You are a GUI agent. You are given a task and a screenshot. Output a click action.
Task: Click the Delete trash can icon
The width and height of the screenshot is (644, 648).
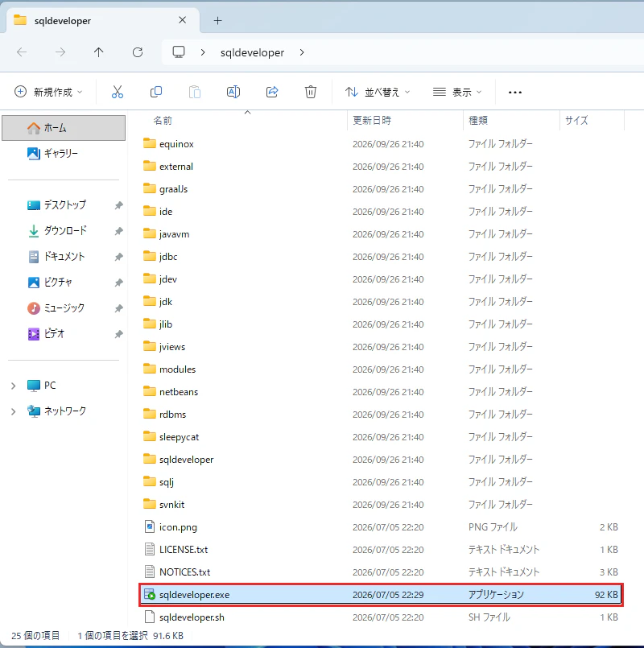pyautogui.click(x=311, y=92)
